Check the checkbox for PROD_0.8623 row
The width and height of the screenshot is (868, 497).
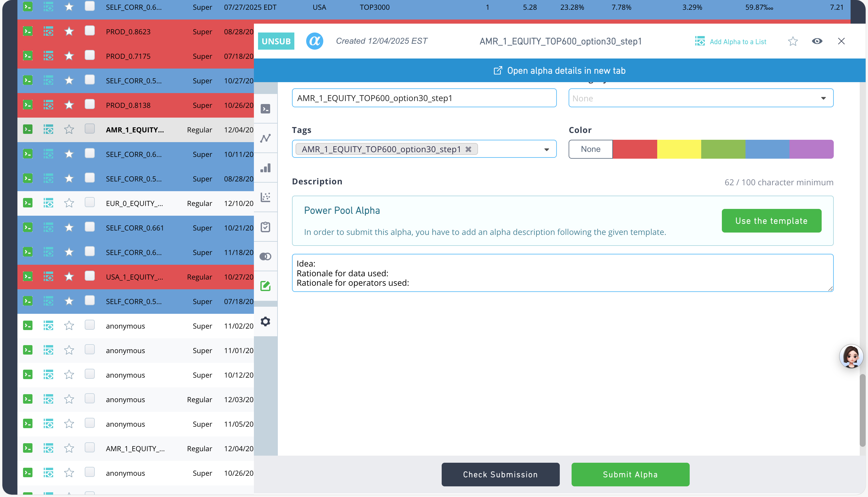tap(90, 31)
